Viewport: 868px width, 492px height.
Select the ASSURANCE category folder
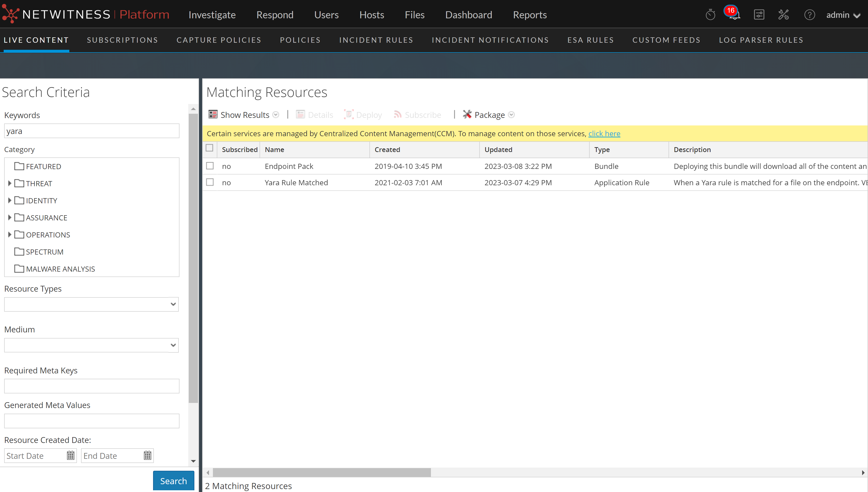coord(41,218)
